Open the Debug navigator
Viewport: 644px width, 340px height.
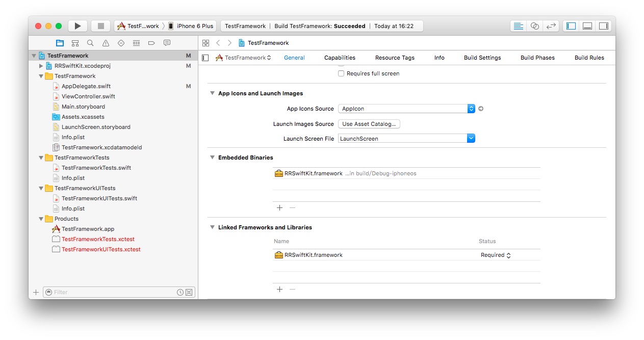(136, 43)
